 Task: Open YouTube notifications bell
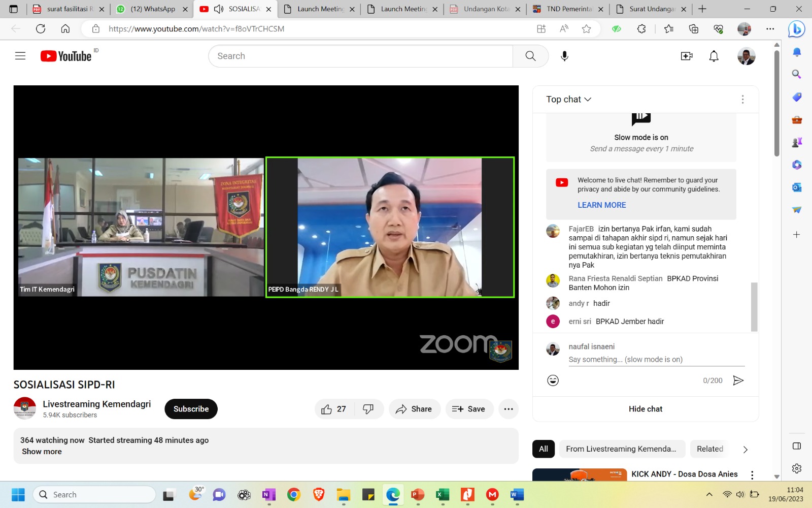(714, 56)
